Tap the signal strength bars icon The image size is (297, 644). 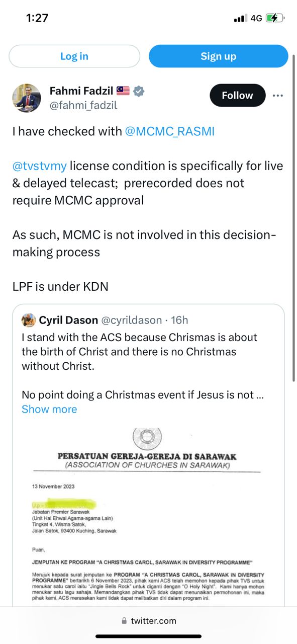240,18
